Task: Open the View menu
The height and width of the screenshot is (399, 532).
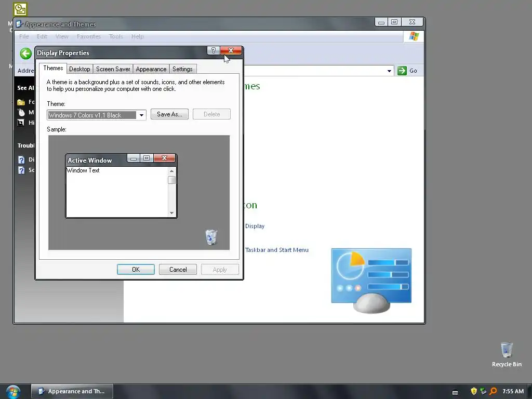Action: point(62,36)
